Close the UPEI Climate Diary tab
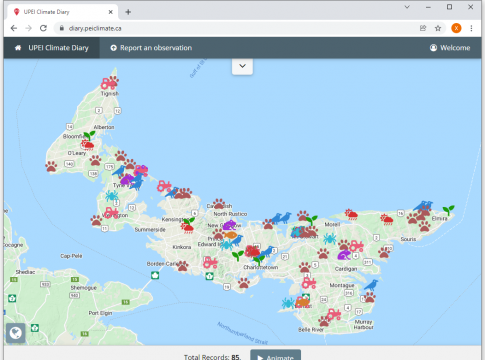 pos(111,12)
